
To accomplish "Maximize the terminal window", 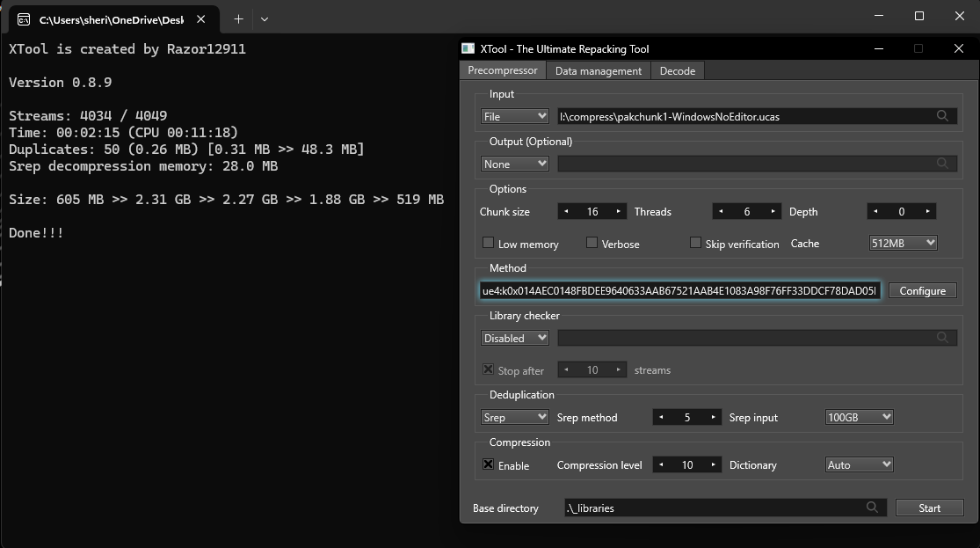I will click(919, 16).
